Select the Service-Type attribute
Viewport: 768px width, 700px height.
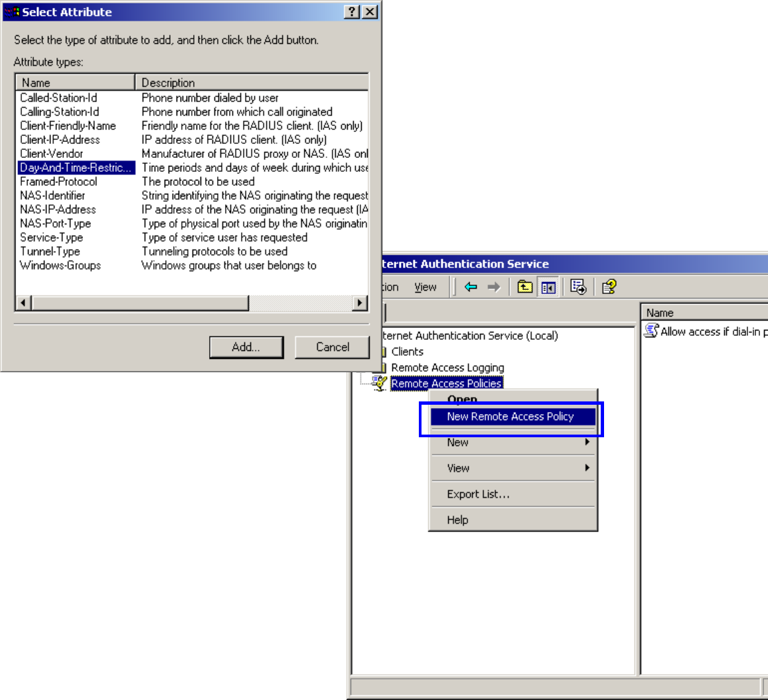(x=51, y=238)
